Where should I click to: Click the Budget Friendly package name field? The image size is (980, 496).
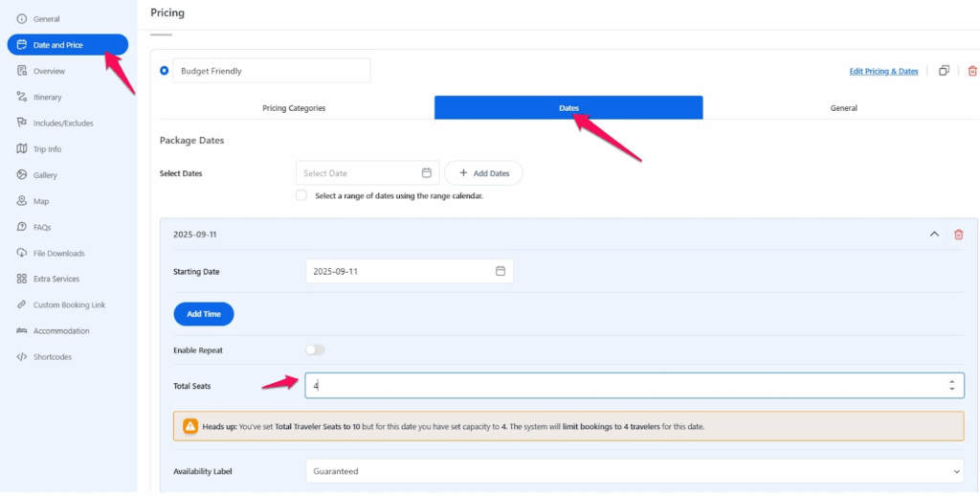click(x=271, y=71)
